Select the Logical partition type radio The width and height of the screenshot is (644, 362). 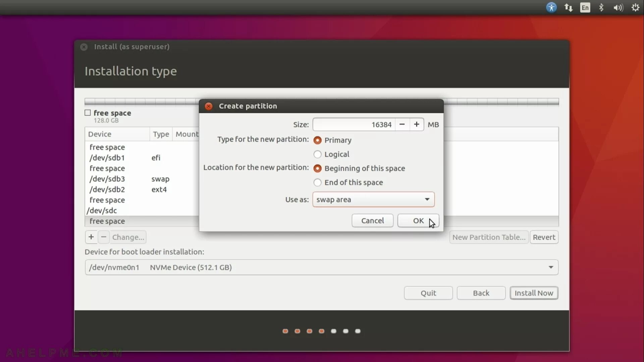317,154
